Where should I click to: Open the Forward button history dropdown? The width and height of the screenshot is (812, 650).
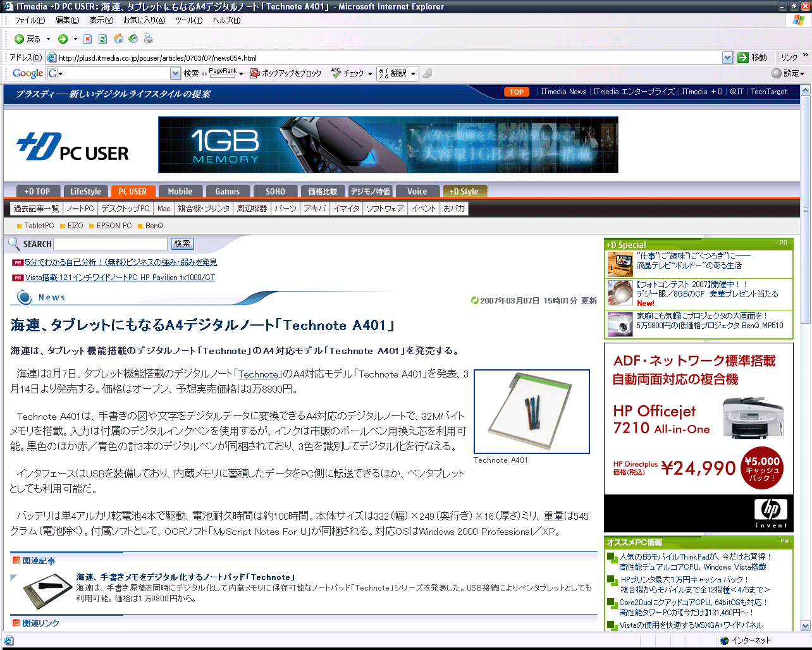(75, 39)
